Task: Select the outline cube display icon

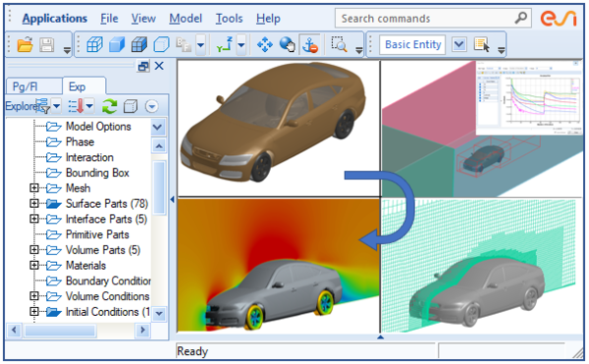Action: (162, 45)
